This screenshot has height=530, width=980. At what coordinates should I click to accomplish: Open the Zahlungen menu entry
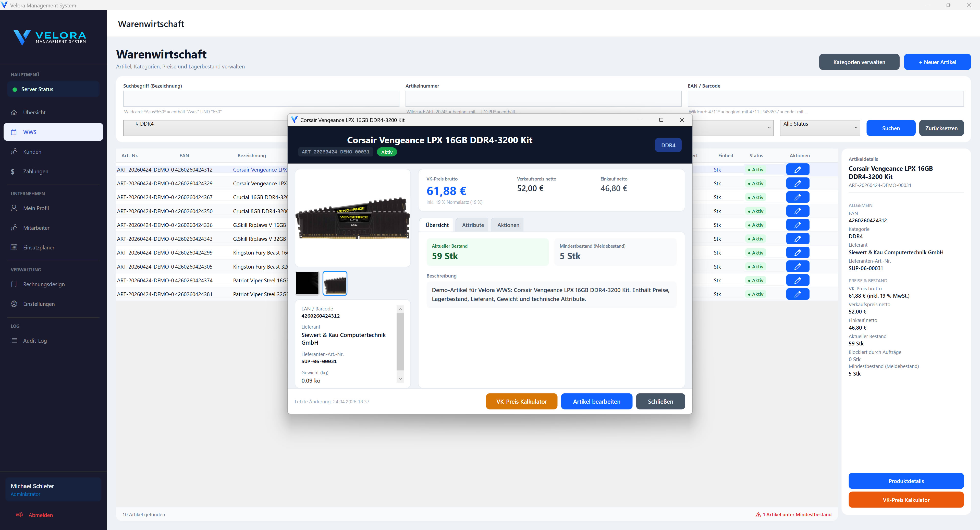point(53,171)
